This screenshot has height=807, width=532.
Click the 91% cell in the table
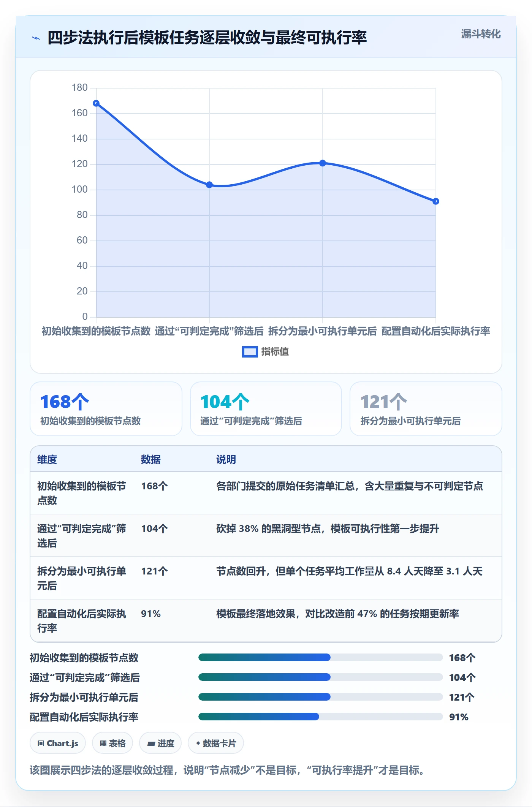click(x=151, y=614)
